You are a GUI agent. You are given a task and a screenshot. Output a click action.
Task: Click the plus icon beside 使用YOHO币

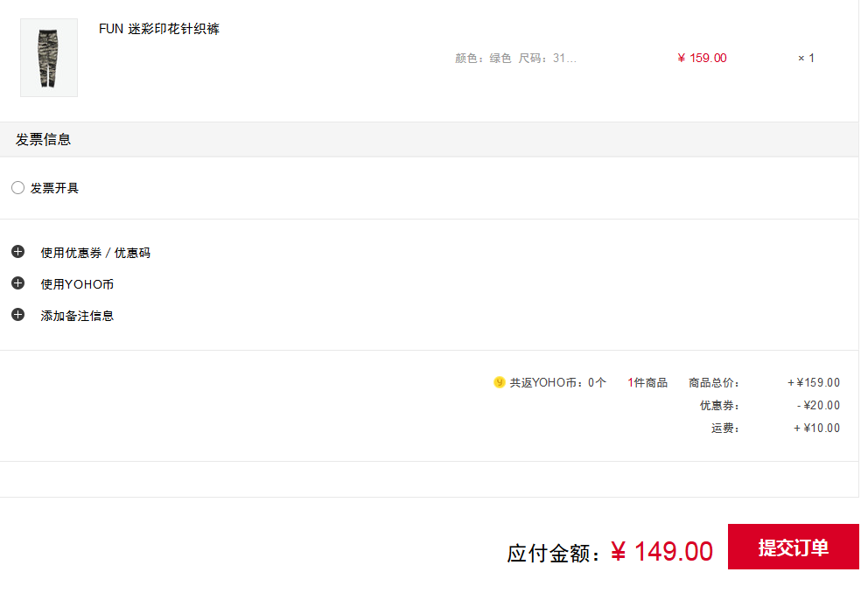click(17, 283)
